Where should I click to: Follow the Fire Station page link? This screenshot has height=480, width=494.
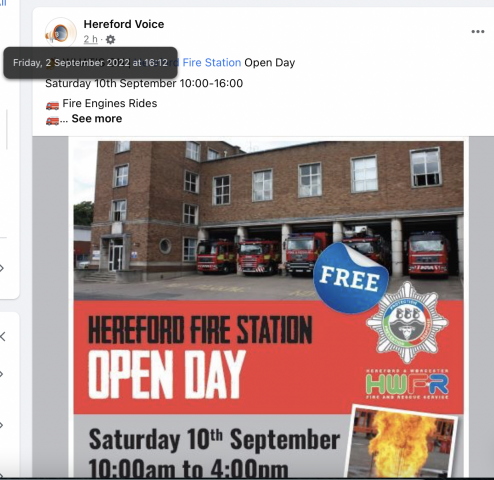211,63
